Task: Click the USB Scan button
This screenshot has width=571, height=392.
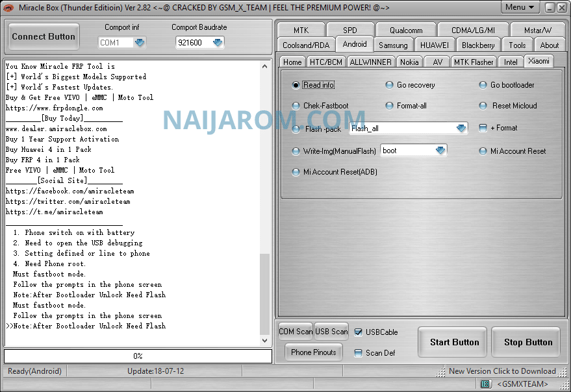Action: point(331,332)
